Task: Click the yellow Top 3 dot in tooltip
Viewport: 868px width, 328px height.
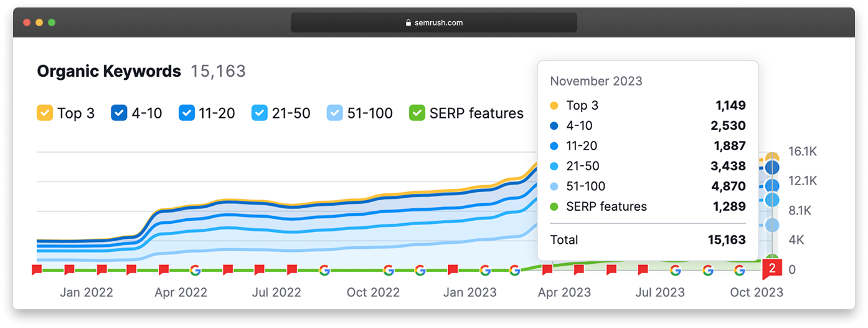Action: (554, 106)
